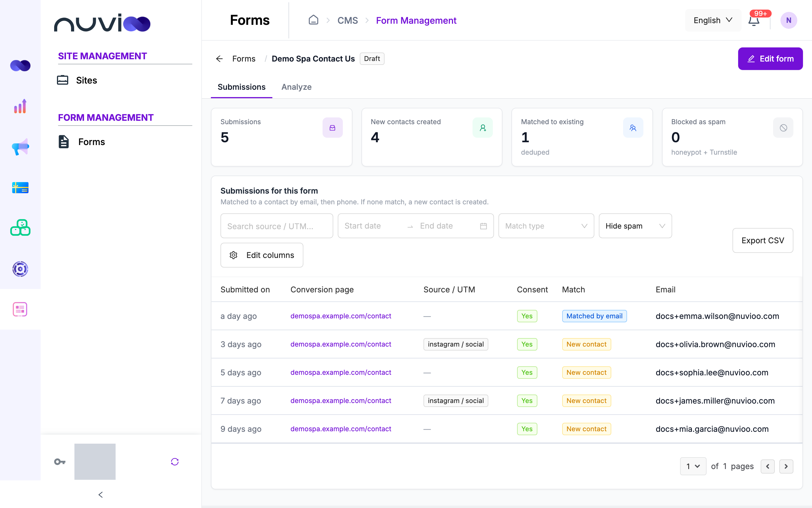
Task: Go to the next page of submissions
Action: coord(786,466)
